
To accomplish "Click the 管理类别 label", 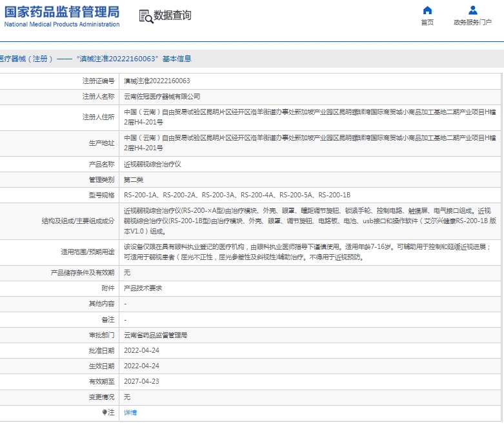I will [101, 180].
